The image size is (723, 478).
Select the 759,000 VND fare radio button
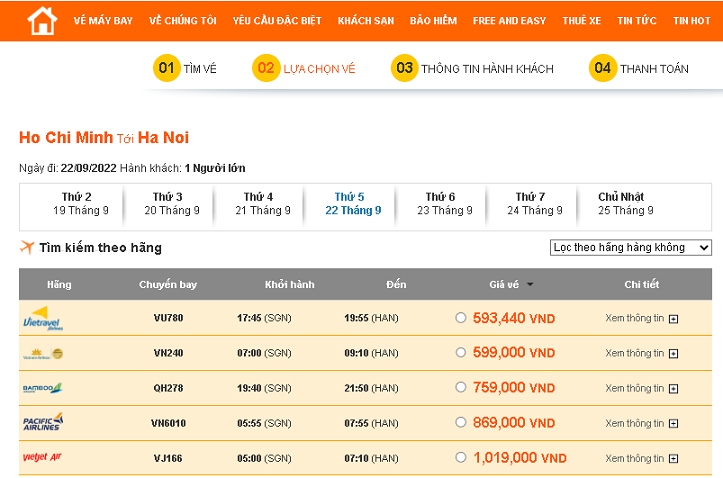click(x=461, y=387)
